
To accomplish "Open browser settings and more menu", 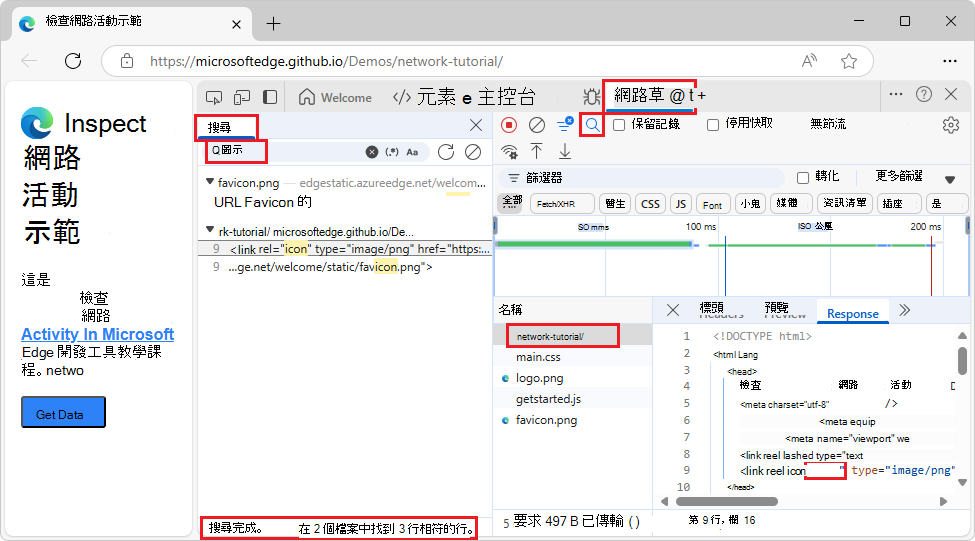I will coord(950,61).
